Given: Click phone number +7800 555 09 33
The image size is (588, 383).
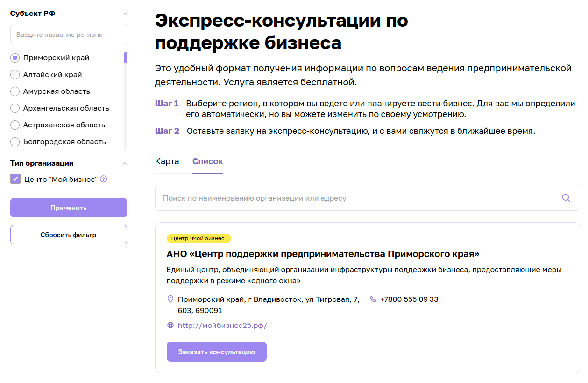Looking at the screenshot, I should [409, 299].
